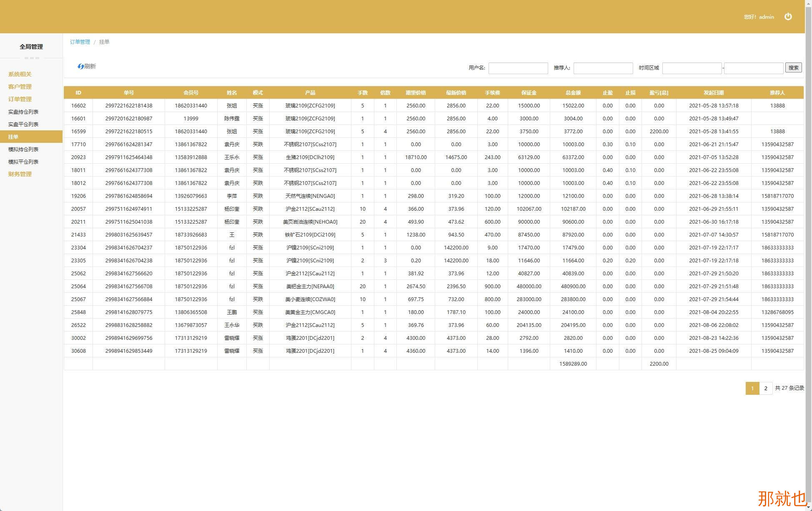This screenshot has height=511, width=812.
Task: Open 实盘持仓列表 menu item
Action: point(23,112)
